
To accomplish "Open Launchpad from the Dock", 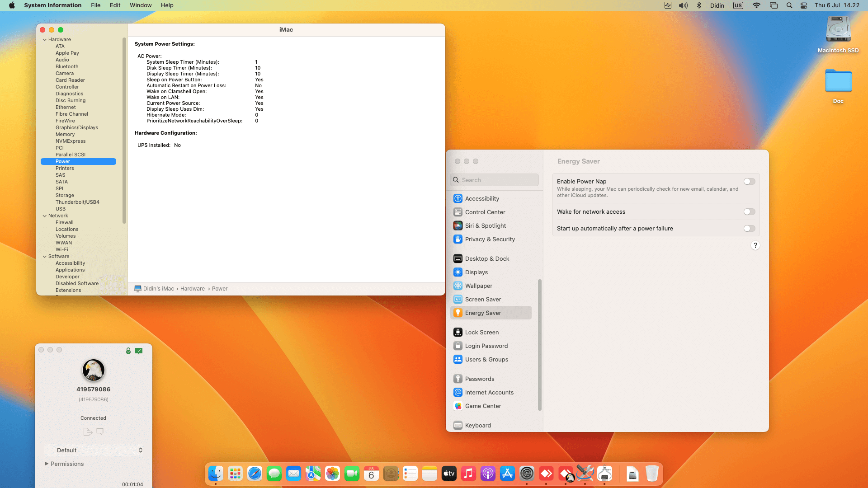I will pos(235,474).
